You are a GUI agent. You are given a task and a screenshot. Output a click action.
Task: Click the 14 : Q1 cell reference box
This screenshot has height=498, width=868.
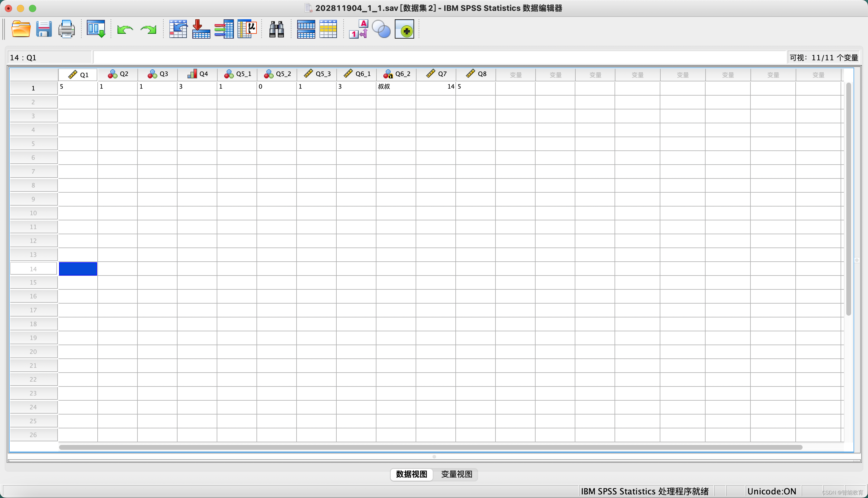tap(50, 58)
